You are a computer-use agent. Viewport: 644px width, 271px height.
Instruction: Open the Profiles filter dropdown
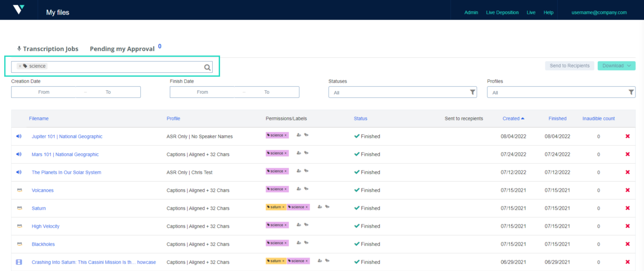560,93
